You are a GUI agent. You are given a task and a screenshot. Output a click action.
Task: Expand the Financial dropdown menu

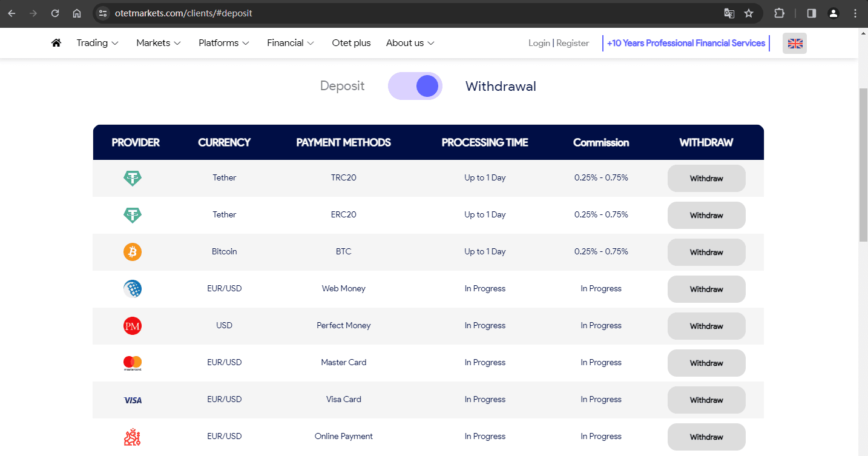click(291, 43)
